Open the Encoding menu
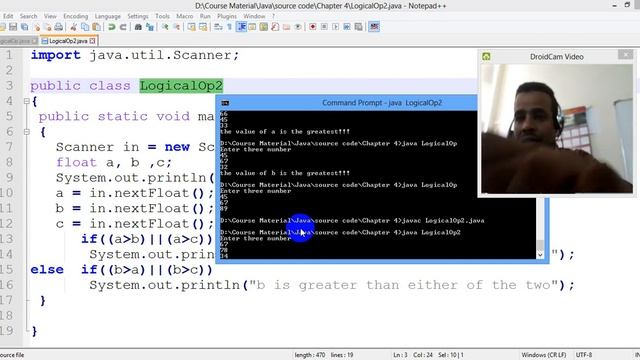Screen dimensions: 640x360 coord(76,16)
